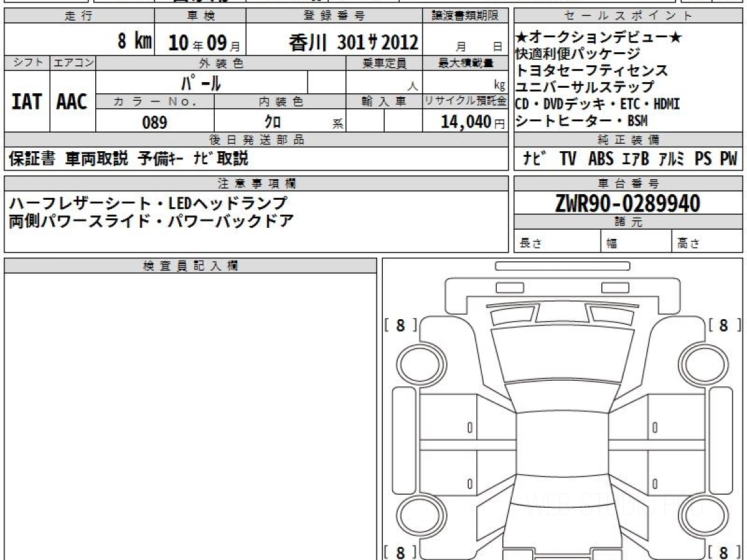Click the mileage value 8 km
The width and height of the screenshot is (747, 560).
click(x=135, y=42)
